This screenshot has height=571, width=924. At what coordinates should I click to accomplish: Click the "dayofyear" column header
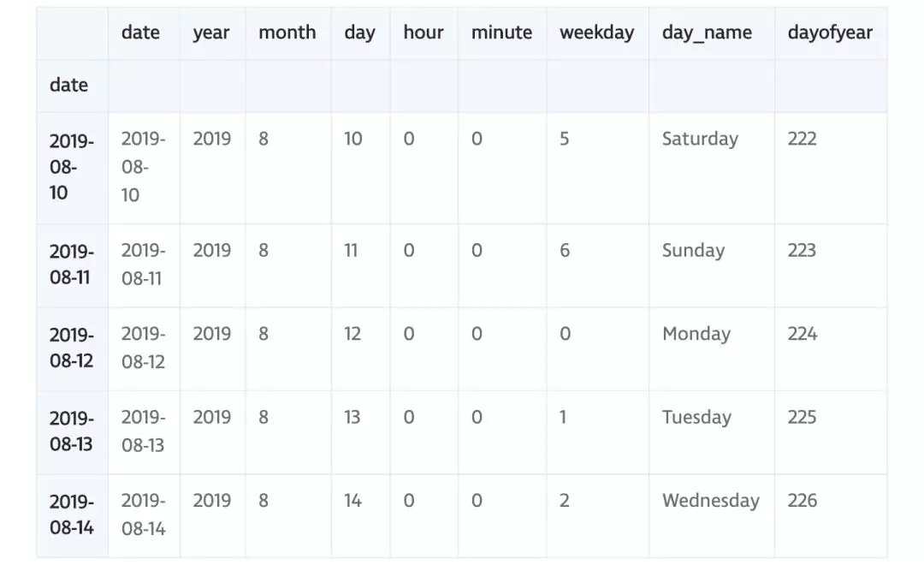829,33
